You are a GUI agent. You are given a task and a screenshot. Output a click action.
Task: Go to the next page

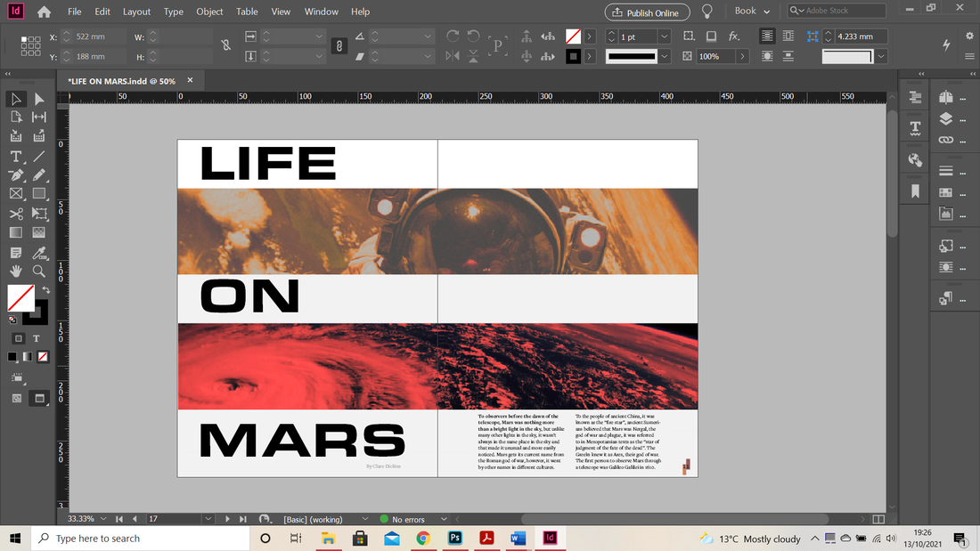click(227, 519)
